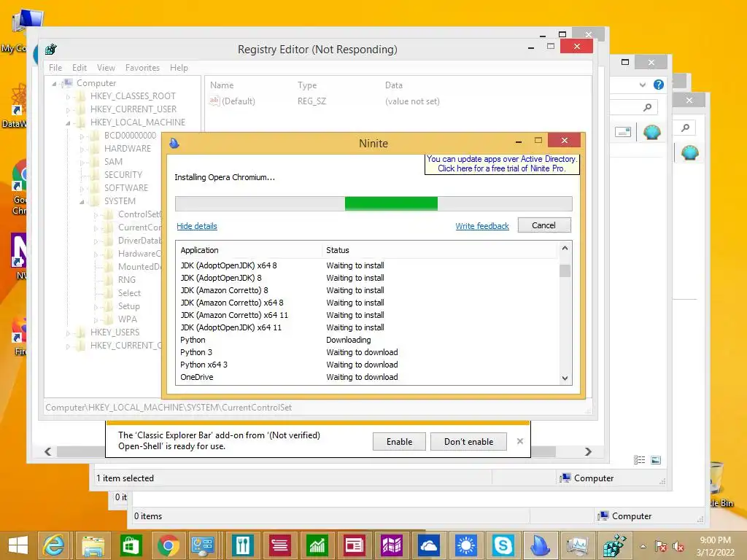Open File Explorer from the taskbar
This screenshot has height=560, width=747.
coord(93,545)
